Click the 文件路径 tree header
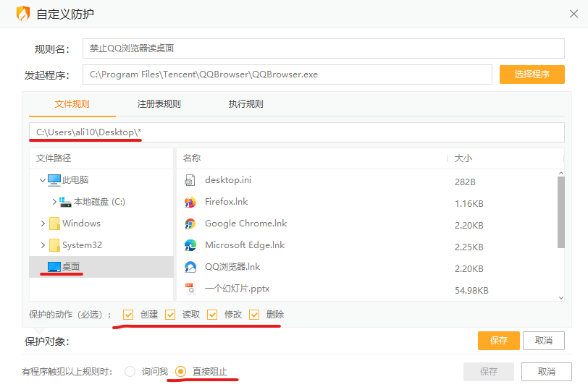 (54, 158)
